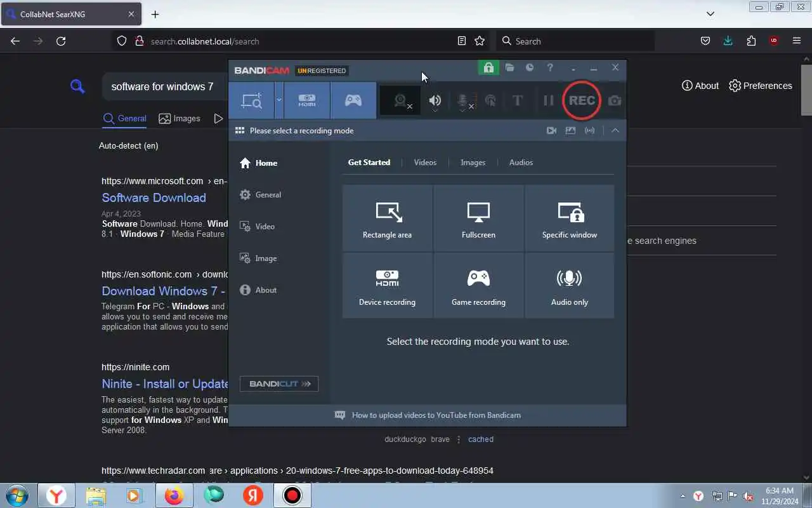Open the Ninite result link

(165, 384)
